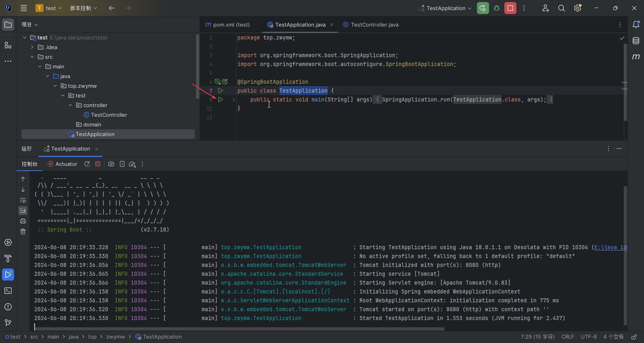Close the TestApplication.java editor tab
This screenshot has height=343, width=644.
click(x=332, y=25)
